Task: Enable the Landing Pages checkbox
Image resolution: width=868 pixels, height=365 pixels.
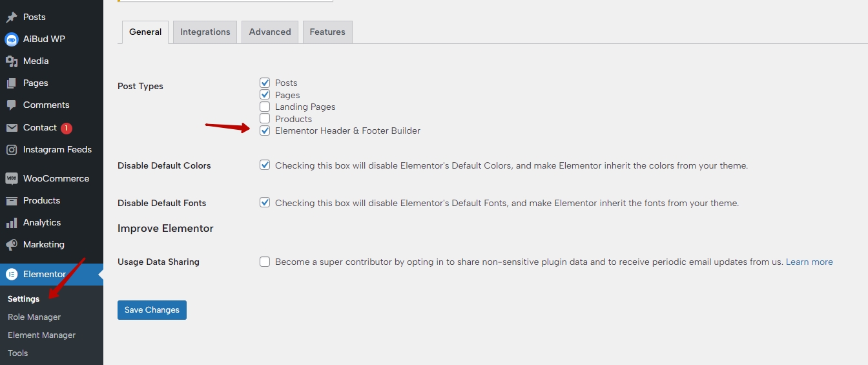Action: tap(265, 107)
